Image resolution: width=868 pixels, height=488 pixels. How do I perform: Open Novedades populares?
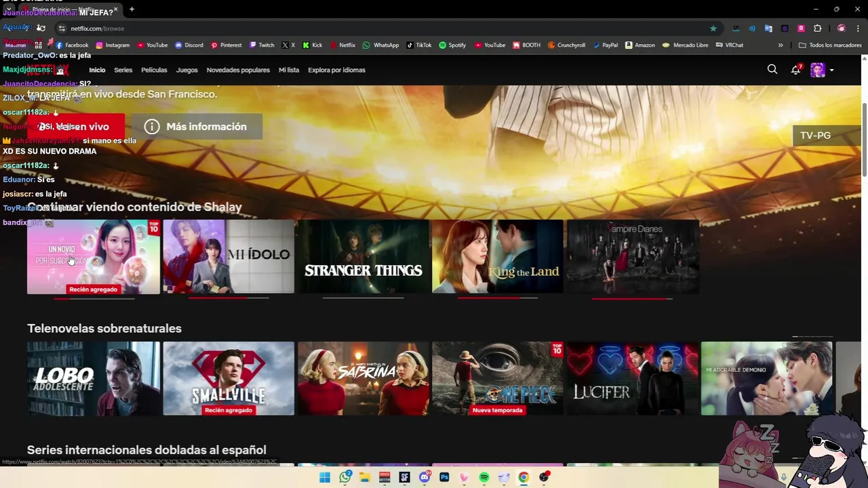tap(238, 70)
